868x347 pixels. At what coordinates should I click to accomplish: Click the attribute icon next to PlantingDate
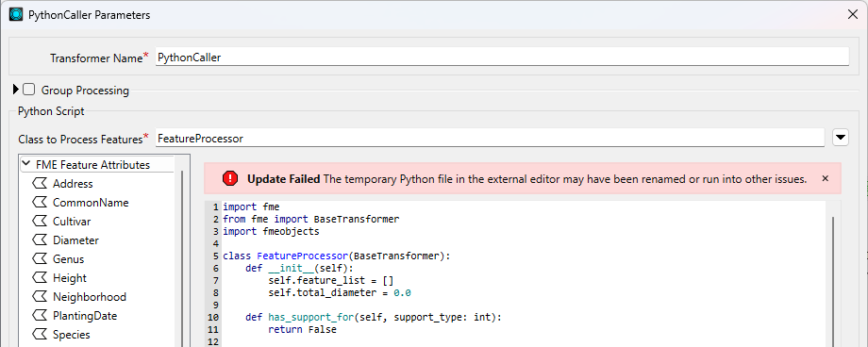(x=40, y=316)
